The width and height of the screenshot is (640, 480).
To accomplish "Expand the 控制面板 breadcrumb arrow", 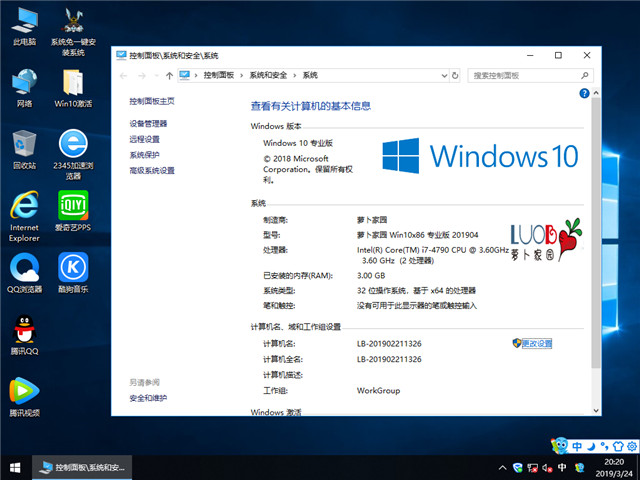I will pyautogui.click(x=242, y=75).
